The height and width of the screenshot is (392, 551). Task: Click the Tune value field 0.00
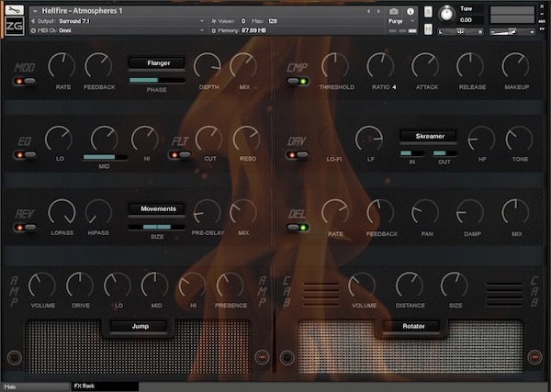[466, 20]
